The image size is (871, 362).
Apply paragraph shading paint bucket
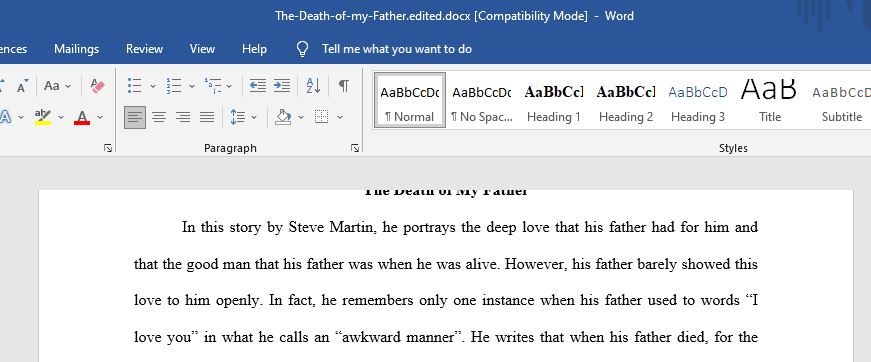283,117
